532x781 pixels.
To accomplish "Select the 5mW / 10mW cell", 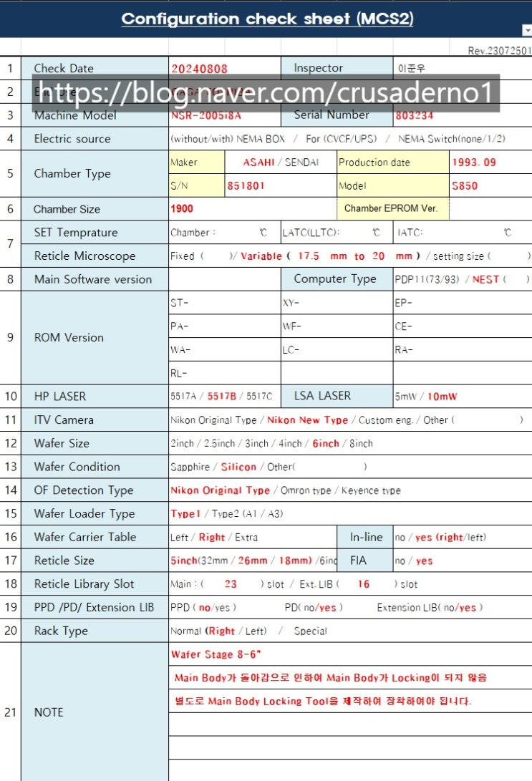I will coord(463,397).
